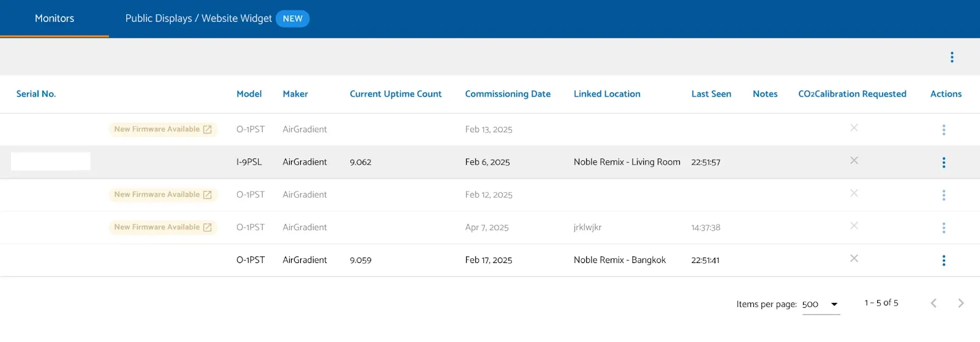Sort table by Last Seen column

[711, 94]
